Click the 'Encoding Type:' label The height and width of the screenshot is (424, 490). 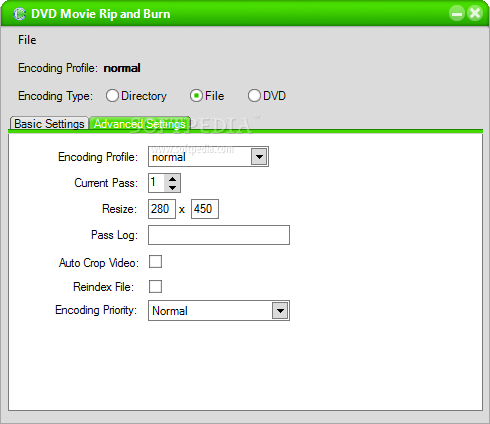click(55, 96)
